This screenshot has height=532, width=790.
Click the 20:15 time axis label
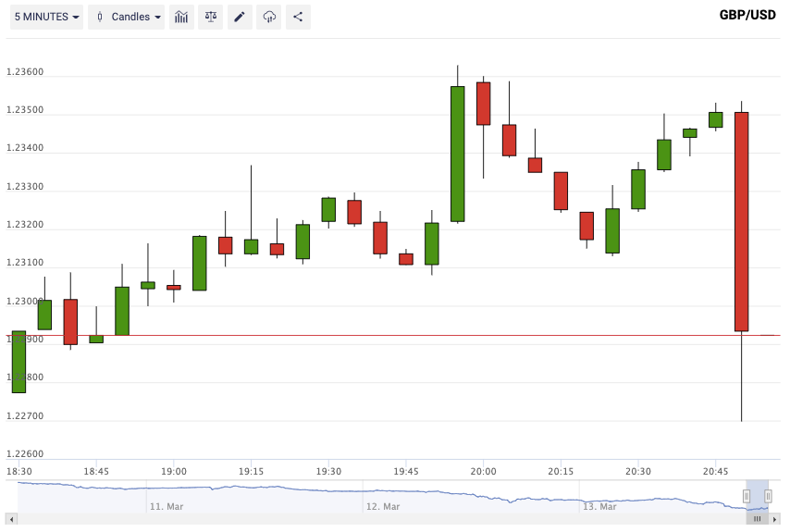(561, 472)
